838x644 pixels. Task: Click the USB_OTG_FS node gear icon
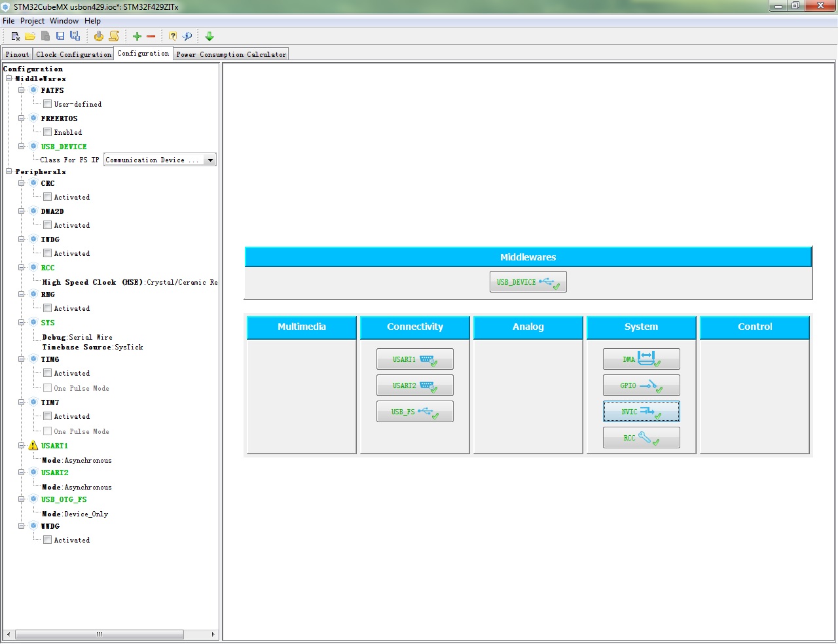[x=33, y=499]
